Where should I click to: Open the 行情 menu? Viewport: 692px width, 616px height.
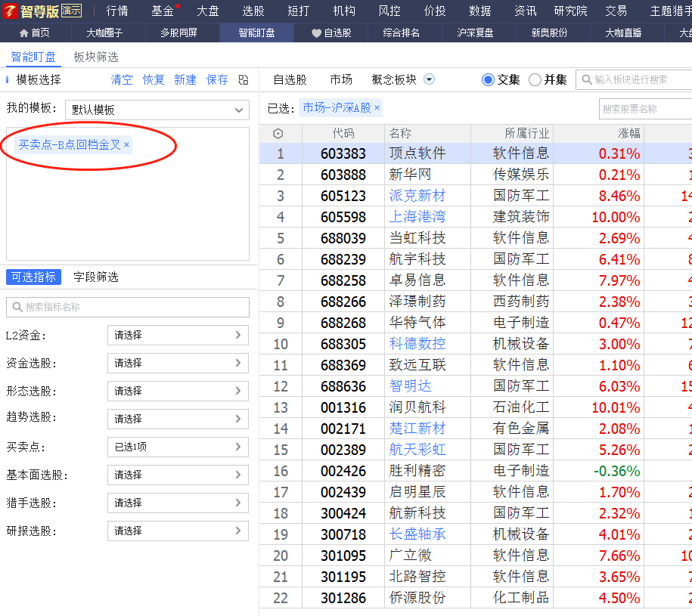pyautogui.click(x=117, y=11)
